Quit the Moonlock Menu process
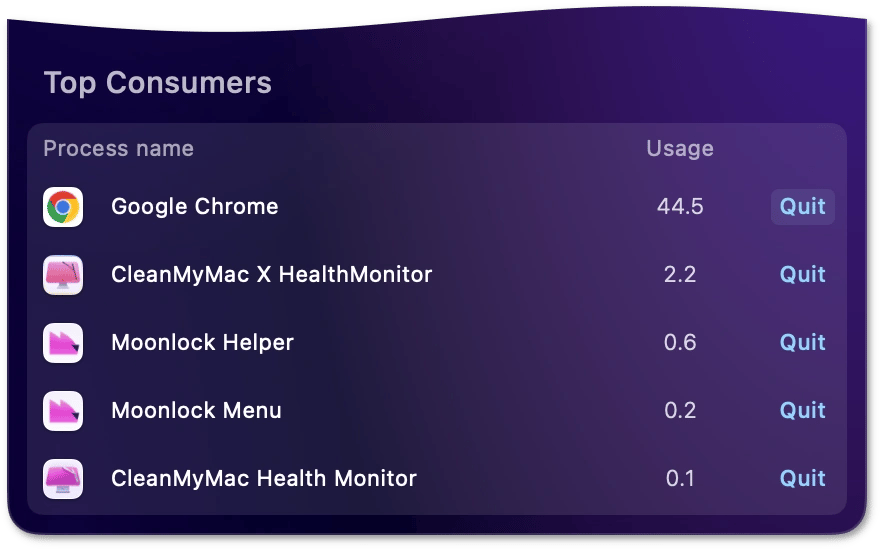Image resolution: width=880 pixels, height=549 pixels. coord(803,410)
